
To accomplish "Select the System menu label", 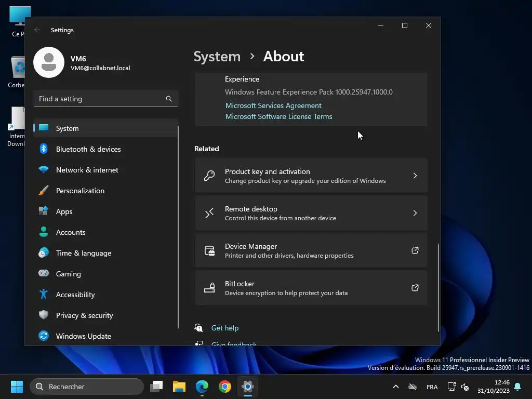I will (x=67, y=128).
